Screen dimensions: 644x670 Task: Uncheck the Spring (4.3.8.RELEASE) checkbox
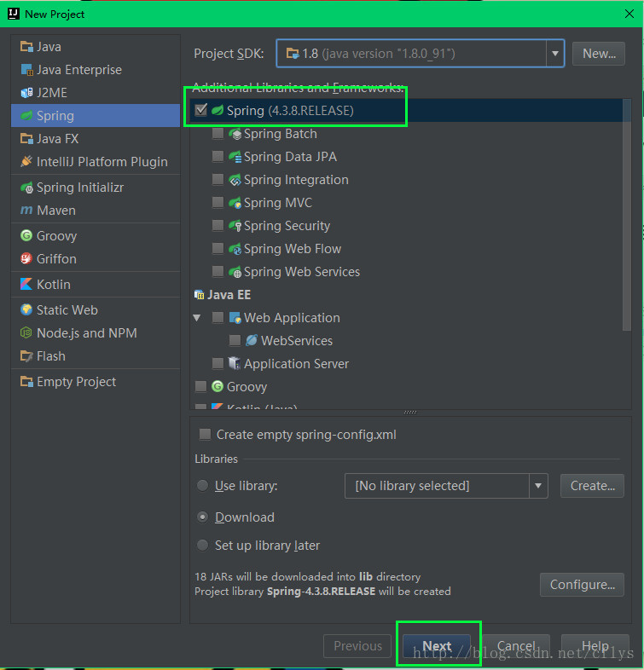(x=200, y=110)
